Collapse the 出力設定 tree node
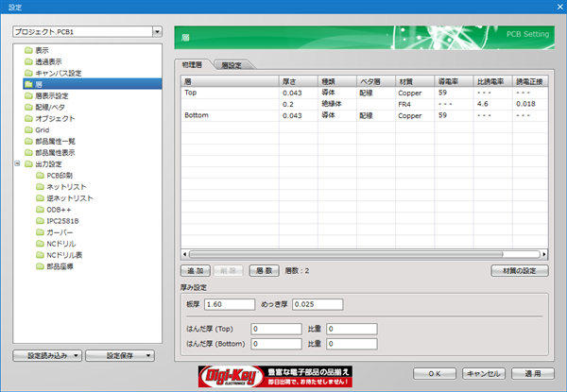This screenshot has height=392, width=567. tap(18, 164)
